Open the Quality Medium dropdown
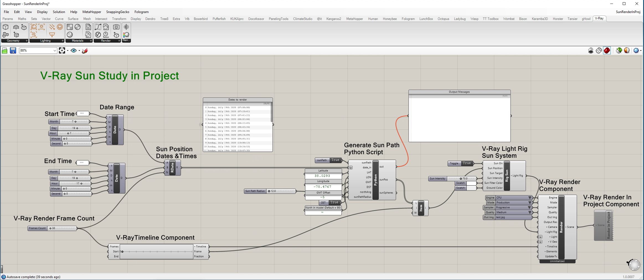The height and width of the screenshot is (280, 644). point(508,212)
